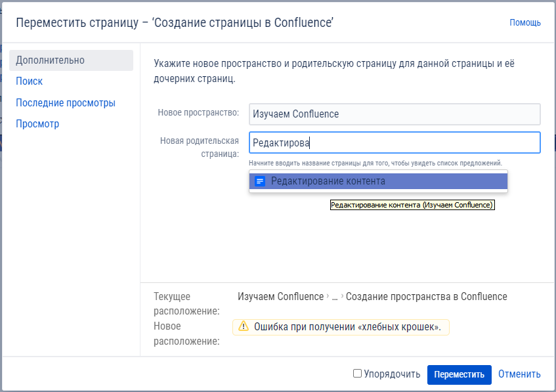Open the Последние просмотры tab

[x=66, y=103]
